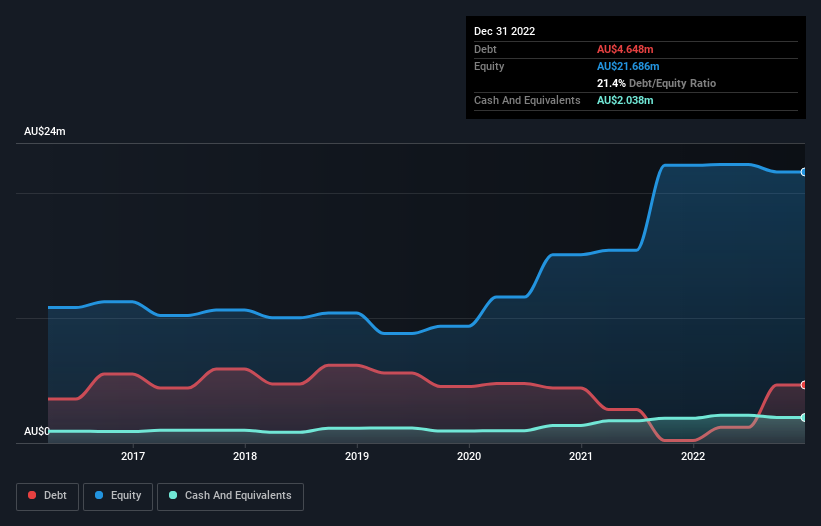Toggle the Debt legend button
The width and height of the screenshot is (821, 526).
48,496
